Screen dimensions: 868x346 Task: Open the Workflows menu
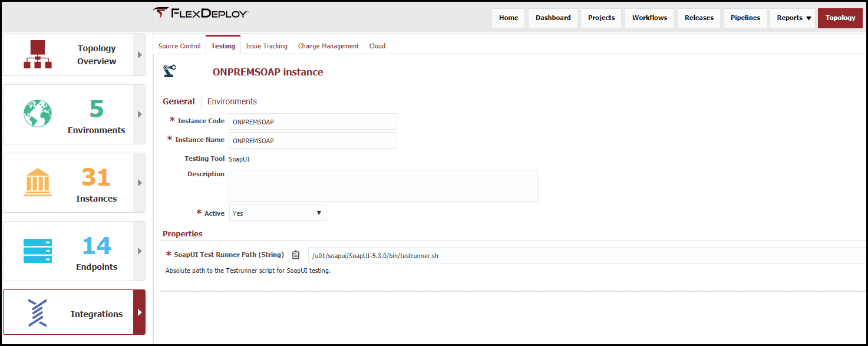click(x=649, y=18)
